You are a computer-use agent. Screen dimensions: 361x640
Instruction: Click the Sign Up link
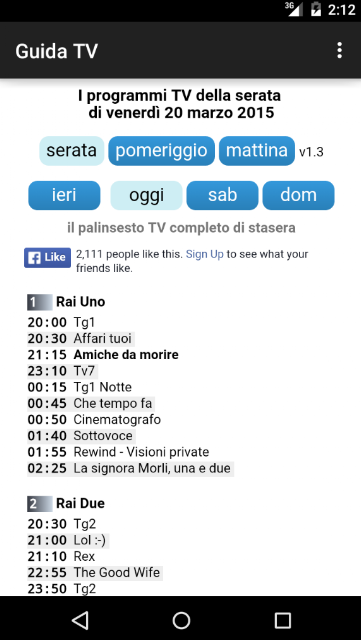[x=205, y=254]
